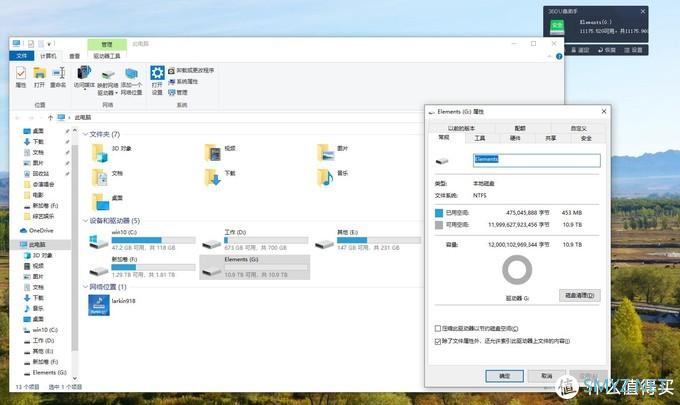Select the win10 (C:) drive icon

(99, 243)
